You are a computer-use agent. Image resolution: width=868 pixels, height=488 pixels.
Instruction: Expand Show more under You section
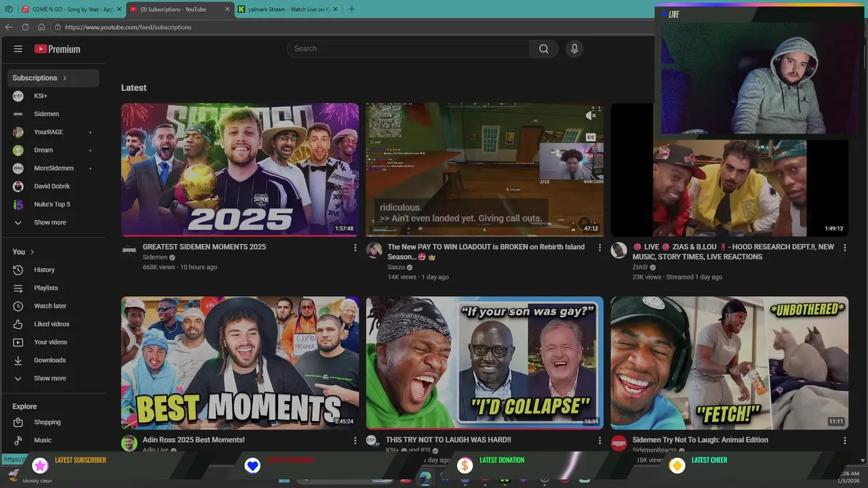point(54,378)
